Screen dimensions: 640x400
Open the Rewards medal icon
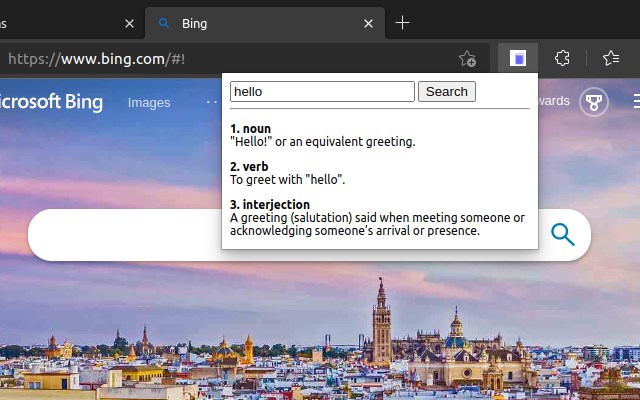point(594,102)
